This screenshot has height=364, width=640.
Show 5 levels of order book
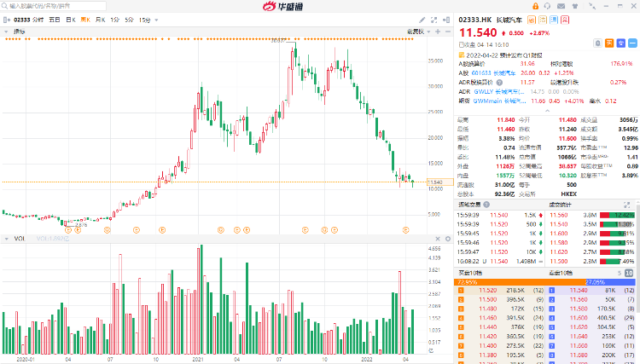[618, 271]
